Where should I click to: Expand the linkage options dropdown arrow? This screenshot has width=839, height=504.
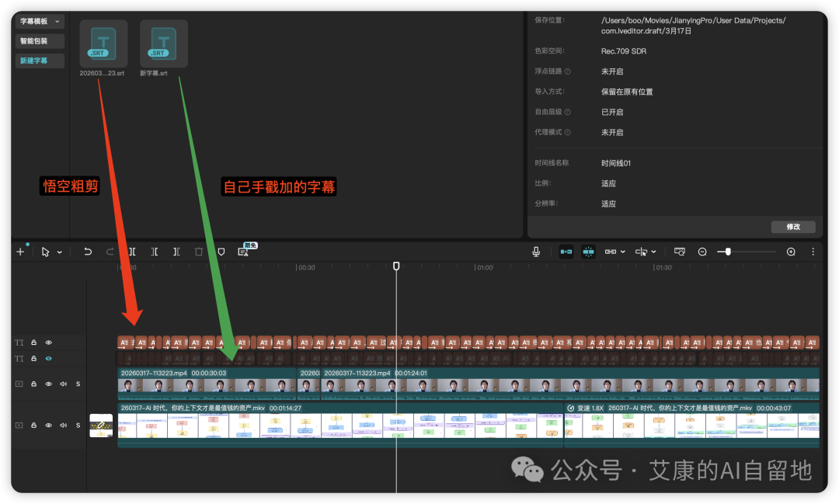coord(623,252)
